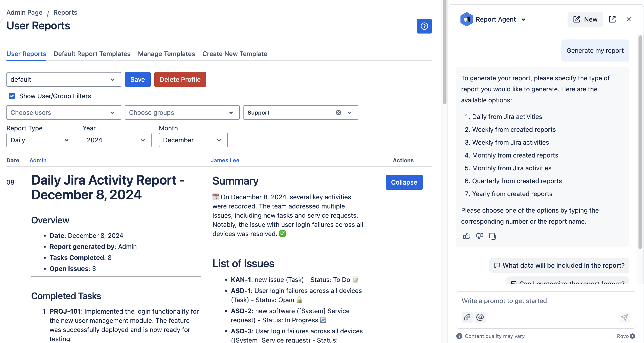The width and height of the screenshot is (644, 343).
Task: Open the Month dropdown showing December
Action: pos(193,140)
